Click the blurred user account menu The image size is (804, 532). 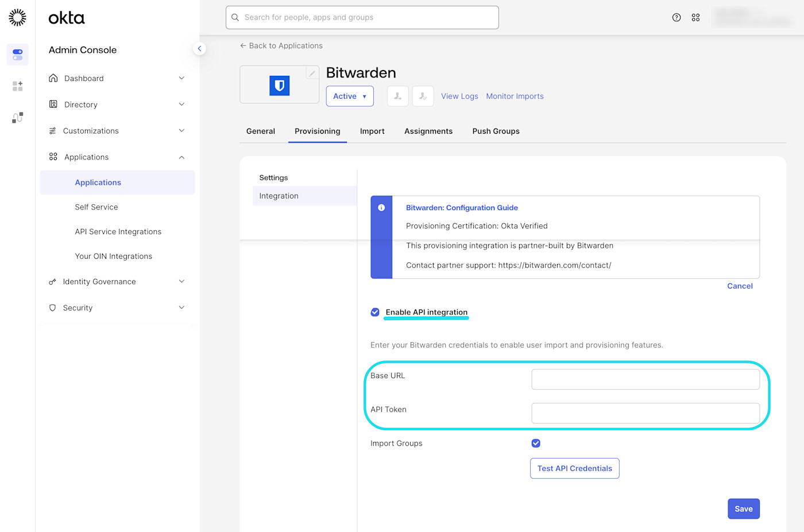click(x=753, y=18)
